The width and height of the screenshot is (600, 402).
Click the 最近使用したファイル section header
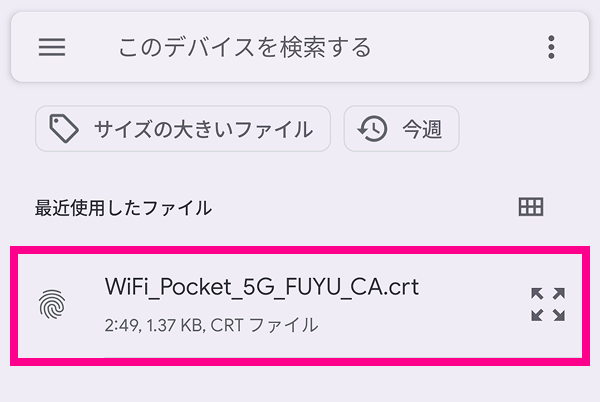[x=123, y=208]
